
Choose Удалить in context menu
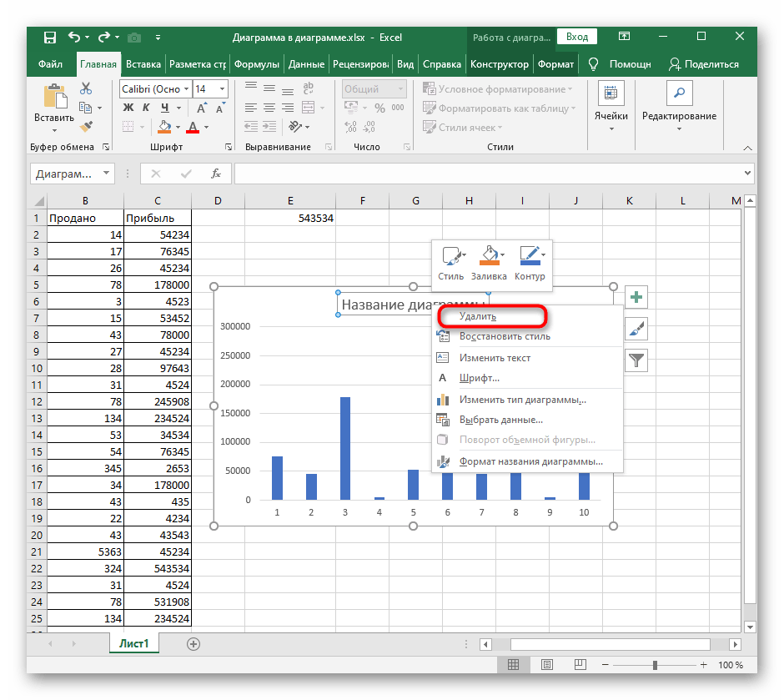(478, 316)
